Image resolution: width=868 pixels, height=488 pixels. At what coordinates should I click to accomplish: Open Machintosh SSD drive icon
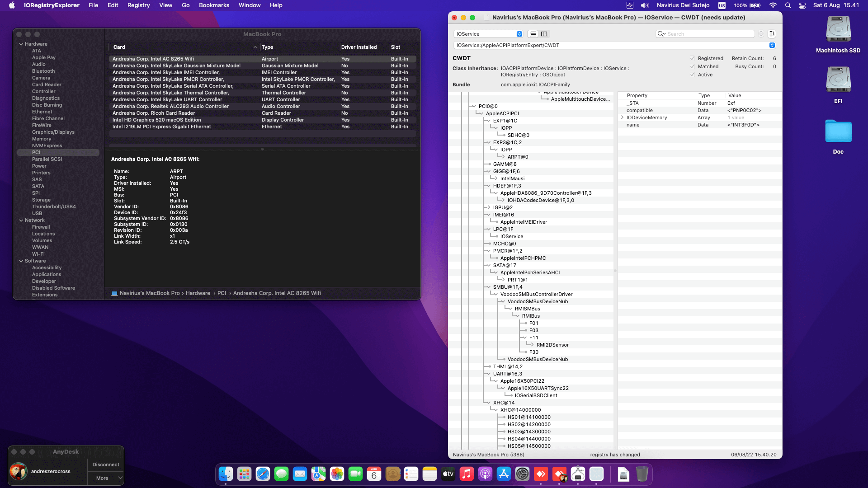pyautogui.click(x=838, y=29)
